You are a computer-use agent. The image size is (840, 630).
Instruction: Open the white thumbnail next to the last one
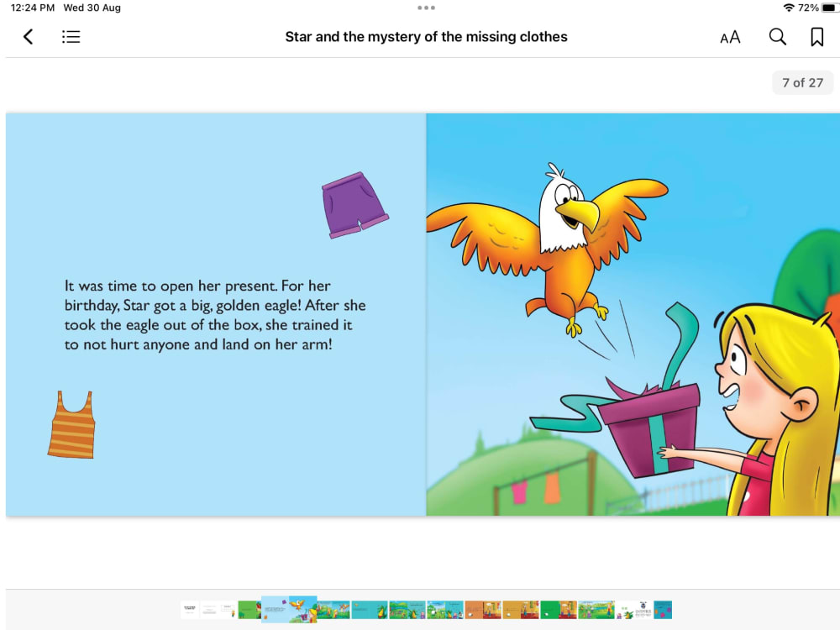click(x=634, y=610)
